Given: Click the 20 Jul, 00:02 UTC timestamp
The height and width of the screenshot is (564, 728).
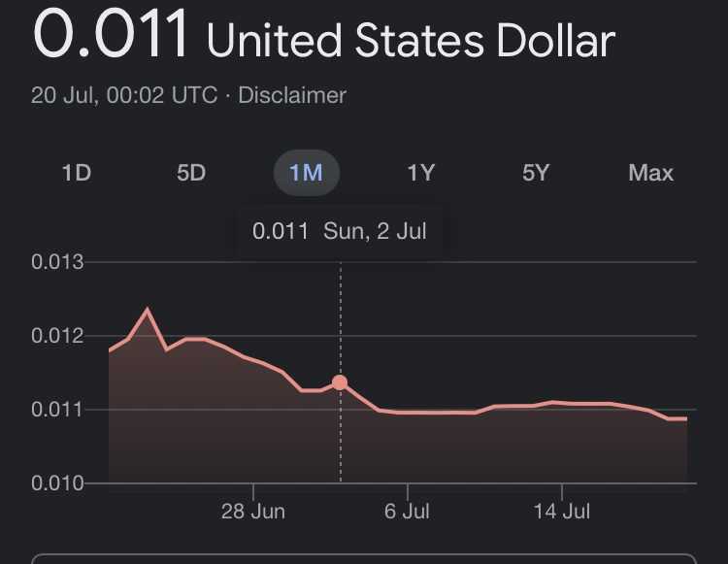Looking at the screenshot, I should pyautogui.click(x=123, y=95).
